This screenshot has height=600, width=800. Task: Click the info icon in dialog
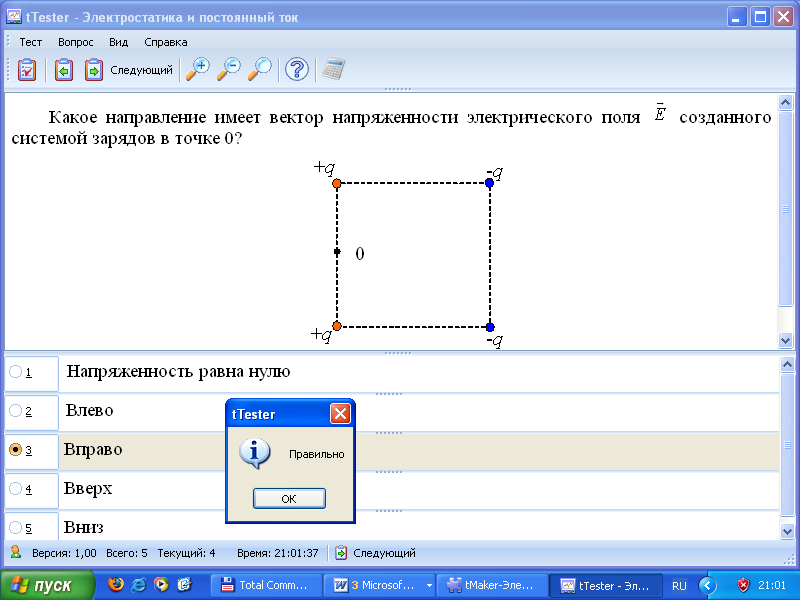pos(255,453)
